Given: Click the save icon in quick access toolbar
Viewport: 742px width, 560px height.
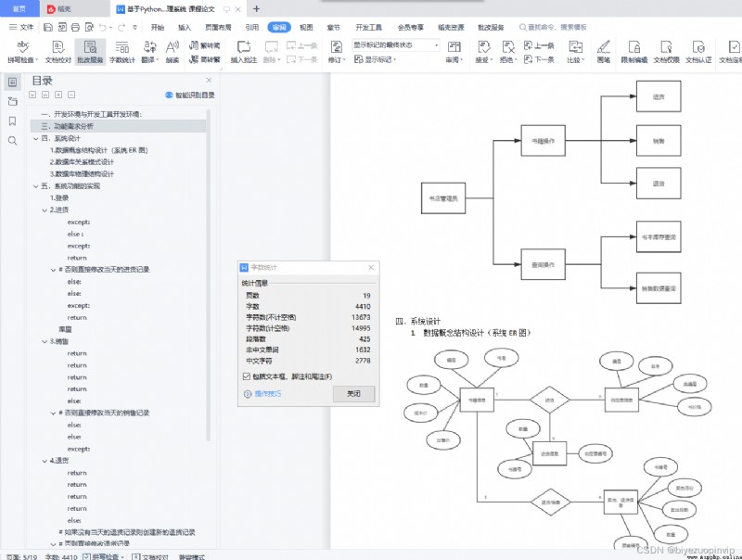Looking at the screenshot, I should click(48, 28).
